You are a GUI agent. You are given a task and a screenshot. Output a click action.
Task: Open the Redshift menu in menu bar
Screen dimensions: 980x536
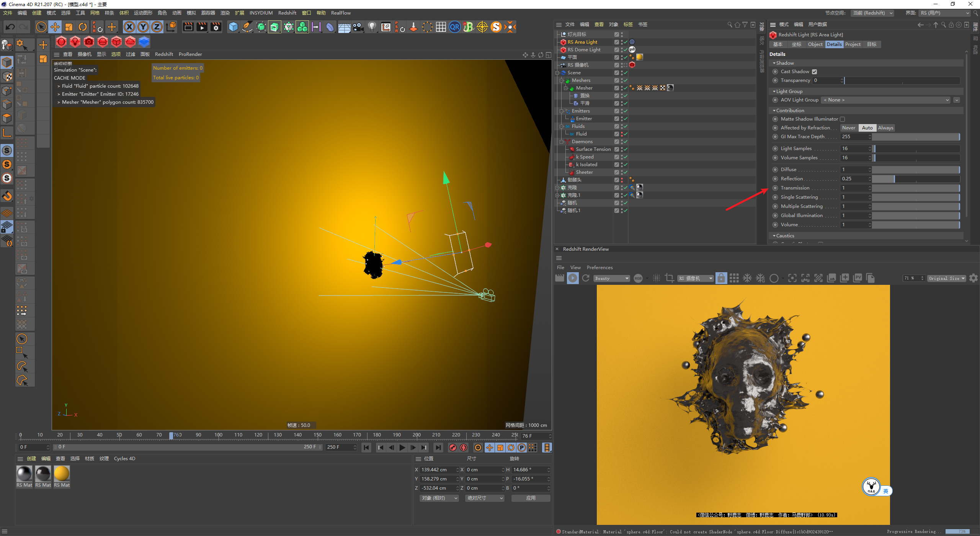tap(287, 13)
